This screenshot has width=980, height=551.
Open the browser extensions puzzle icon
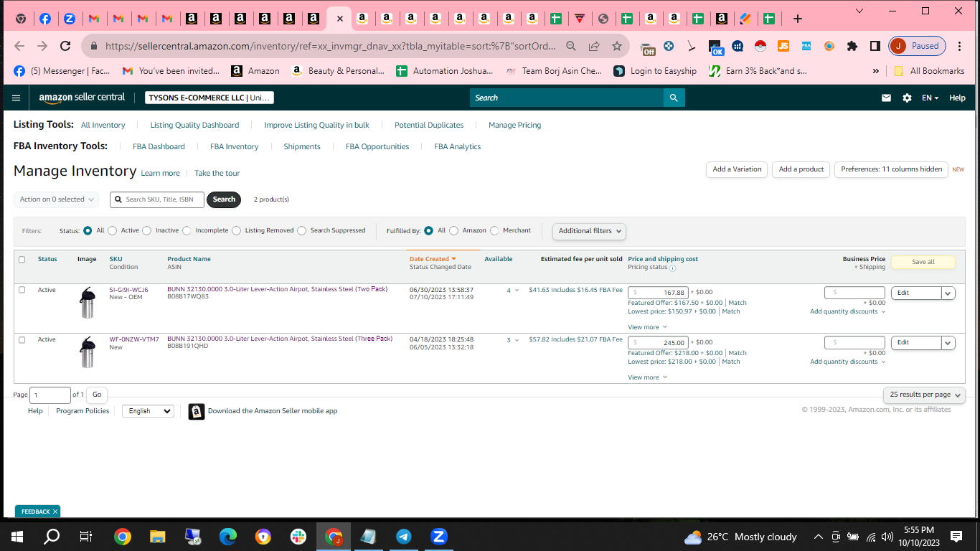(x=852, y=46)
